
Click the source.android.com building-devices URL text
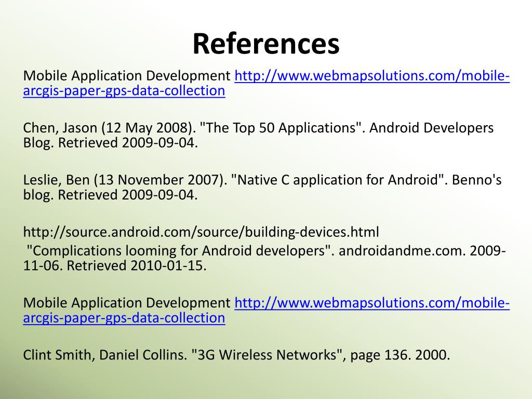point(201,232)
